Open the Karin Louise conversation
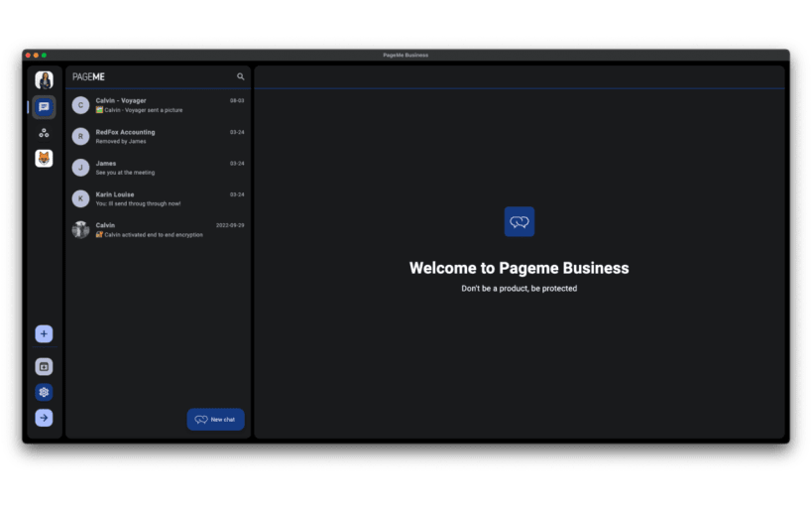Viewport: 812px width, 508px height. [x=158, y=198]
